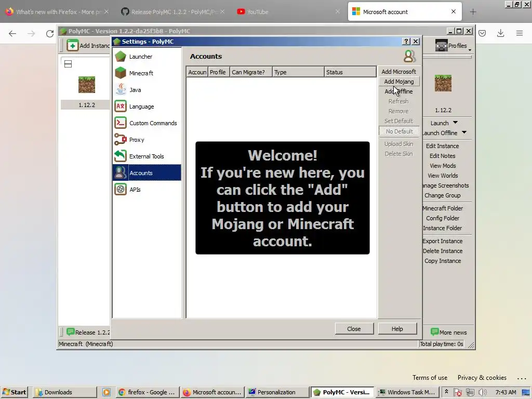Viewport: 532px width, 399px height.
Task: Switch to Downloads taskbar window
Action: pyautogui.click(x=65, y=392)
